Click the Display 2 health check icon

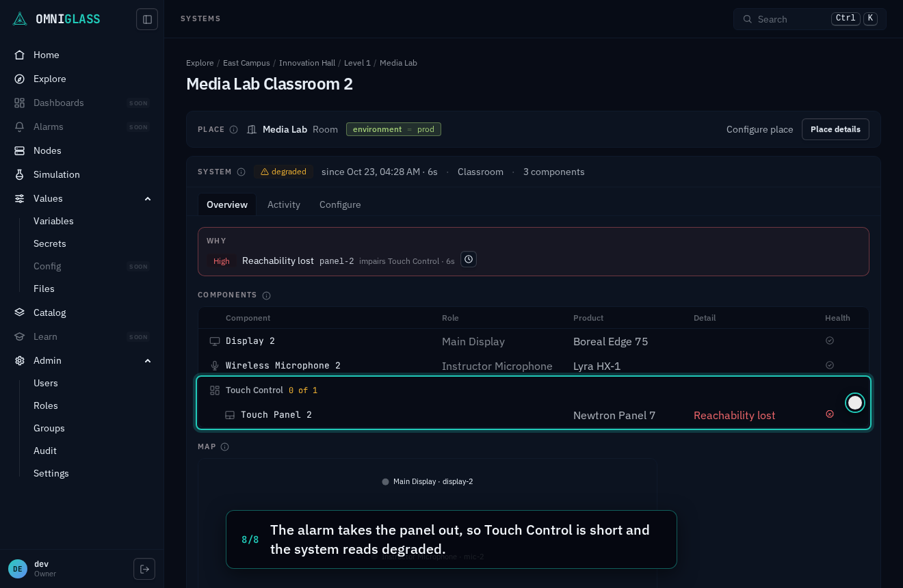[x=830, y=340]
